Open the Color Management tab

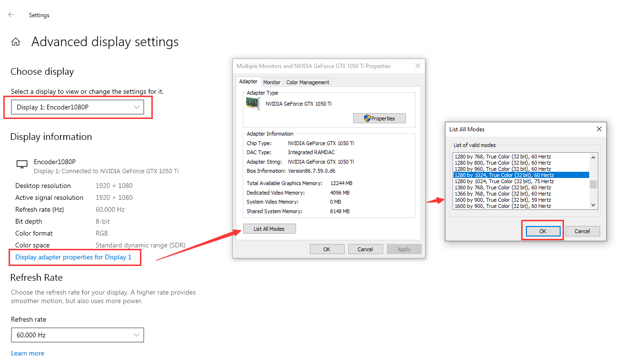pos(307,82)
